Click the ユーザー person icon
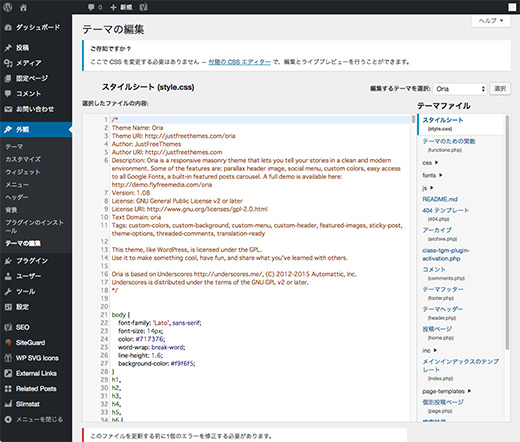This screenshot has width=520, height=442. [x=8, y=276]
